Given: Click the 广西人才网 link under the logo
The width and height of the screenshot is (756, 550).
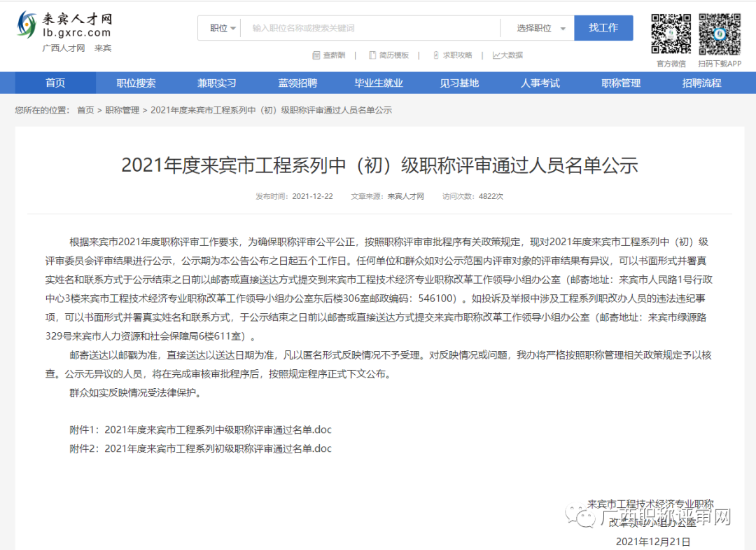Looking at the screenshot, I should point(64,48).
